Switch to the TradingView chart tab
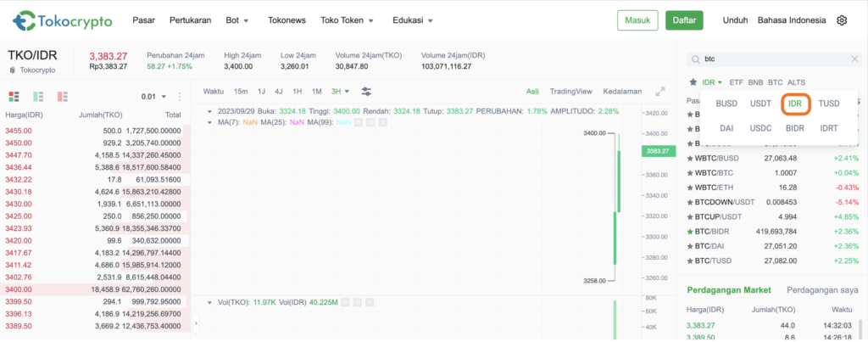The width and height of the screenshot is (868, 342). pos(570,91)
